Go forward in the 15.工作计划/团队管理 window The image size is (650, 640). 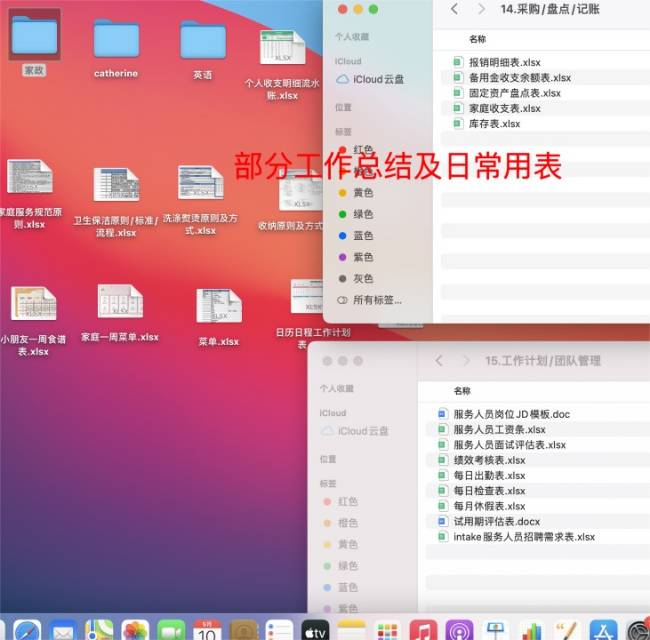coord(466,361)
